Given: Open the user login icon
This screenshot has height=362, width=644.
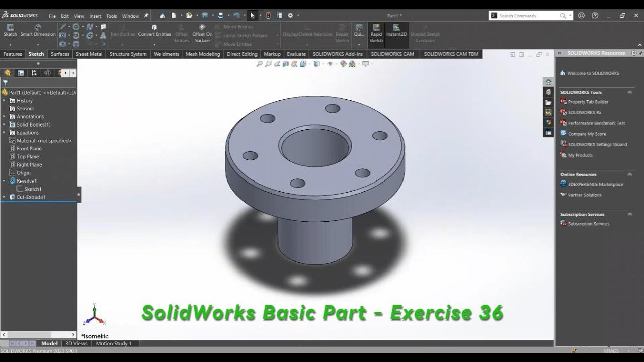Looking at the screenshot, I should pyautogui.click(x=582, y=16).
